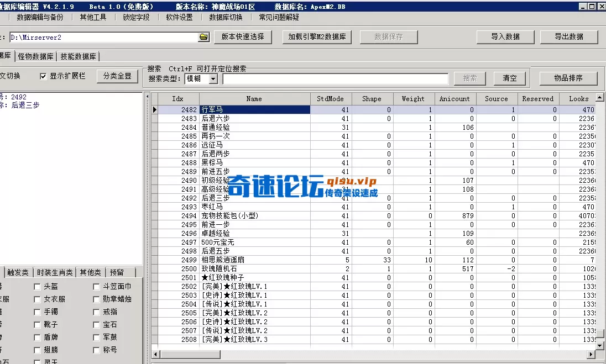This screenshot has width=606, height=364.
Task: Click the 分类全显 button
Action: click(117, 77)
